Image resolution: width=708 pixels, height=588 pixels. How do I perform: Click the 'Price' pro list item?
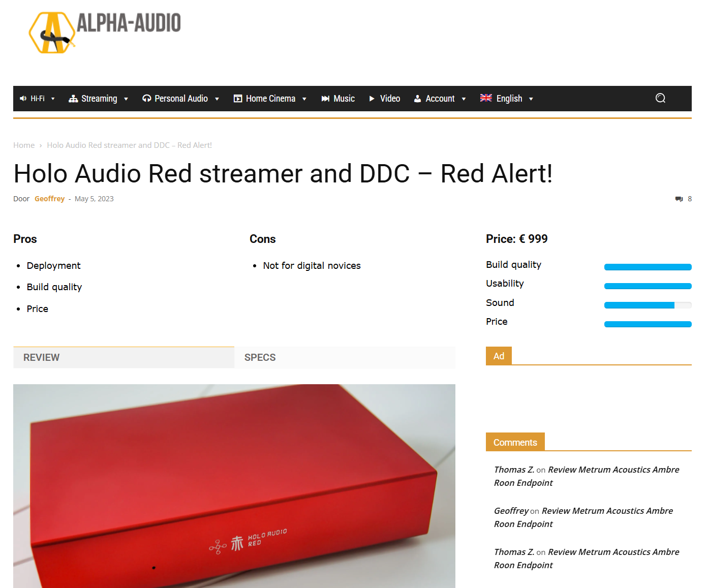(x=37, y=309)
